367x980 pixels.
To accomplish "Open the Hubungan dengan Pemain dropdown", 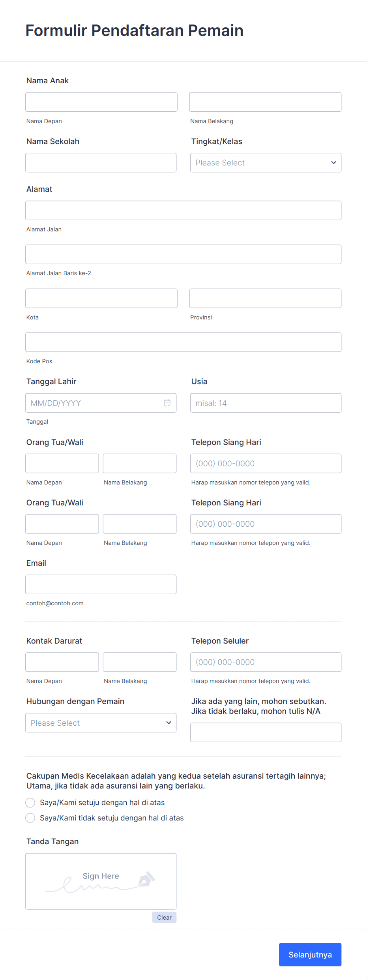I will click(101, 723).
